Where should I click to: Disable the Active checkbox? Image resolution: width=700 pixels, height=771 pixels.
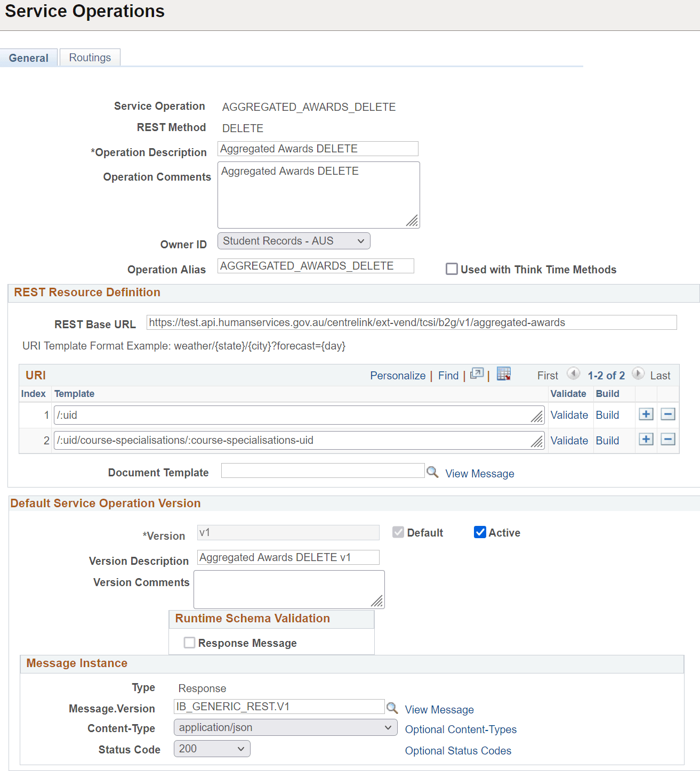coord(480,532)
